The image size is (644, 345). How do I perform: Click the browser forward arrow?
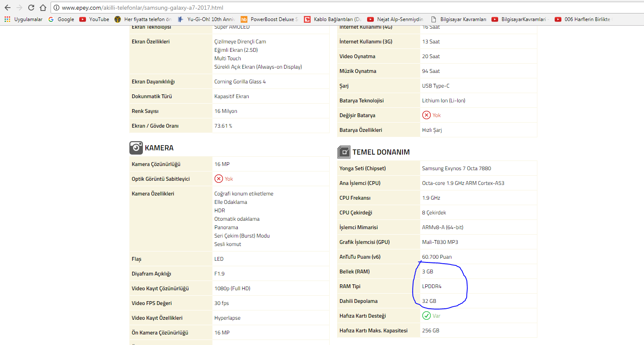click(19, 8)
